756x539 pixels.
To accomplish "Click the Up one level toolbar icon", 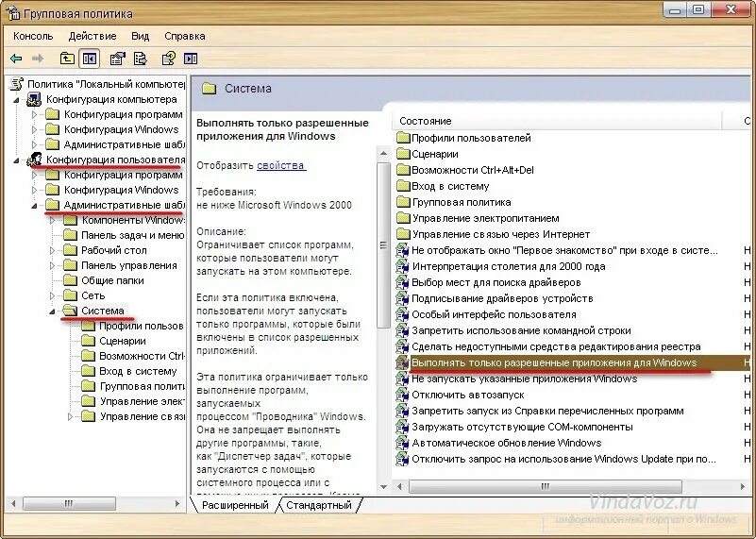I will tap(67, 59).
